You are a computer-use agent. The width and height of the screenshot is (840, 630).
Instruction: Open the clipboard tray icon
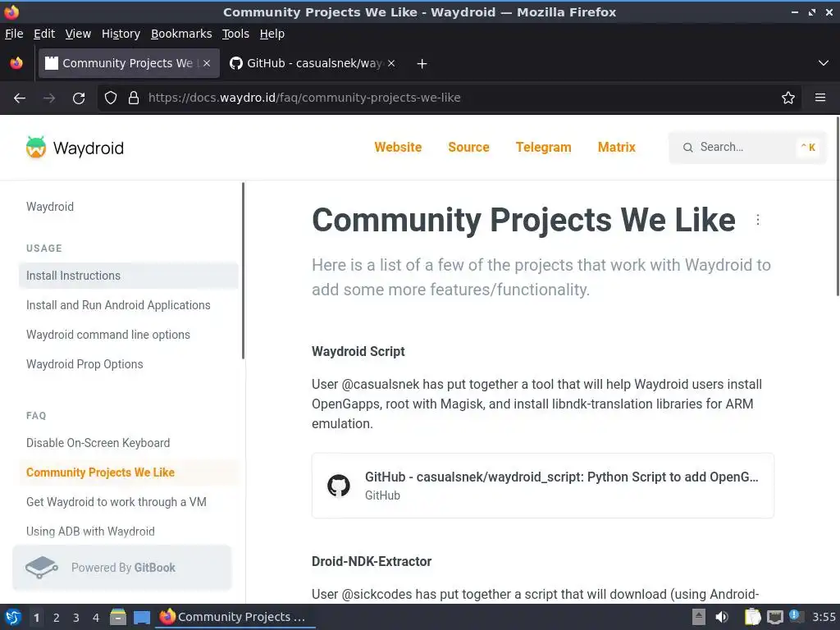(x=753, y=617)
